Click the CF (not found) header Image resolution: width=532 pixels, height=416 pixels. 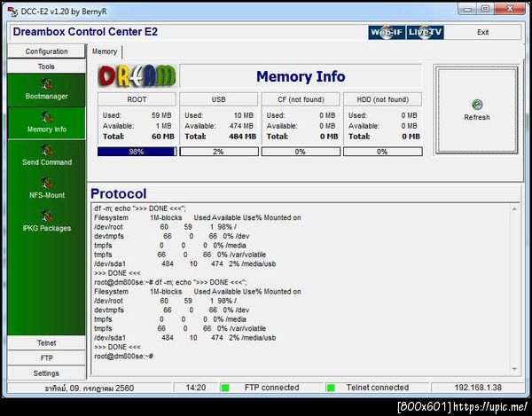pos(301,99)
